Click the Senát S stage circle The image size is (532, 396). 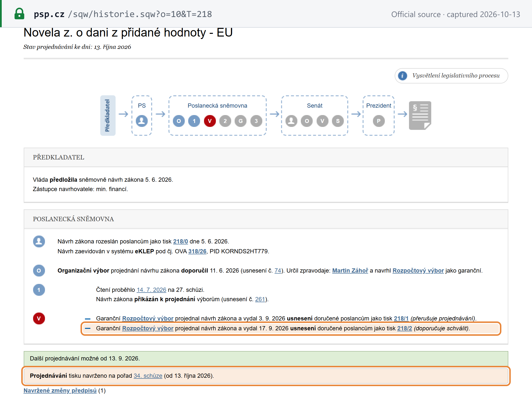tap(338, 121)
